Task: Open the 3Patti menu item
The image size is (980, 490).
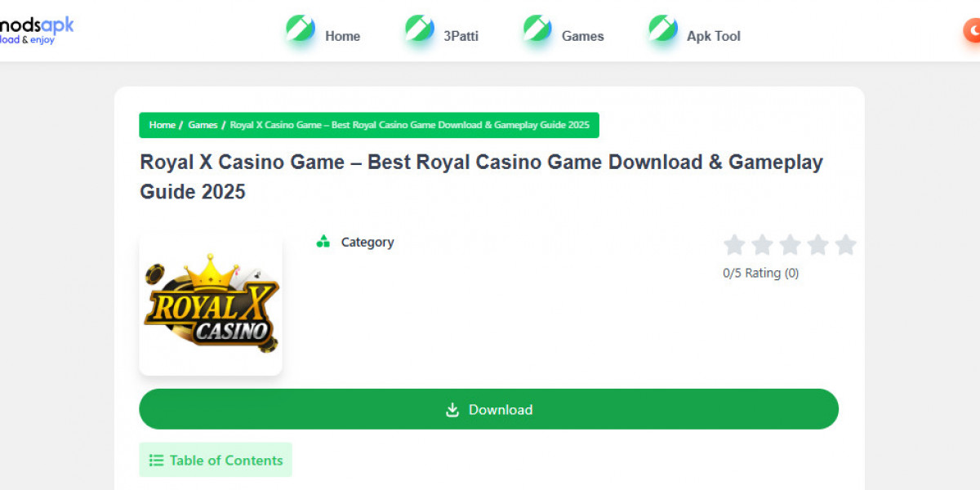Action: [x=461, y=36]
